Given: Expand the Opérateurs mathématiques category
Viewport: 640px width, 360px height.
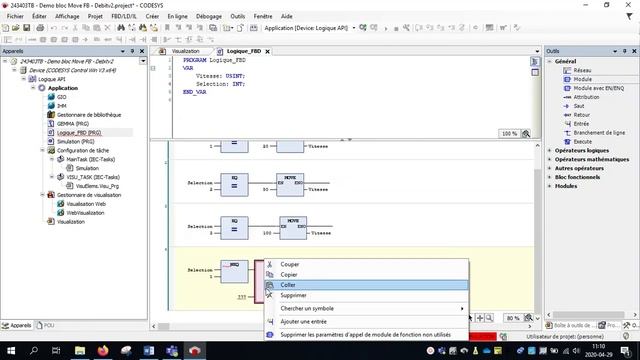Looking at the screenshot, I should [x=549, y=160].
